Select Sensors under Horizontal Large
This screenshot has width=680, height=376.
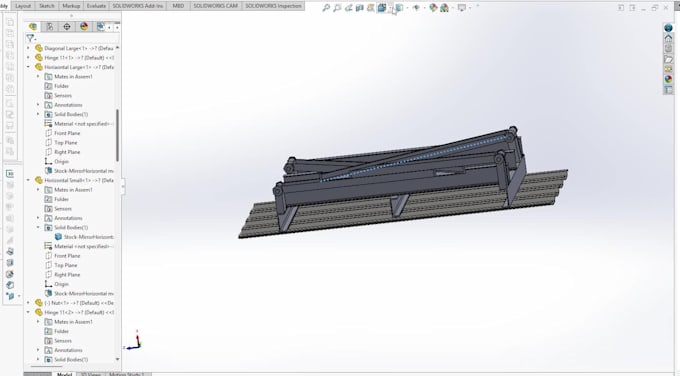63,95
